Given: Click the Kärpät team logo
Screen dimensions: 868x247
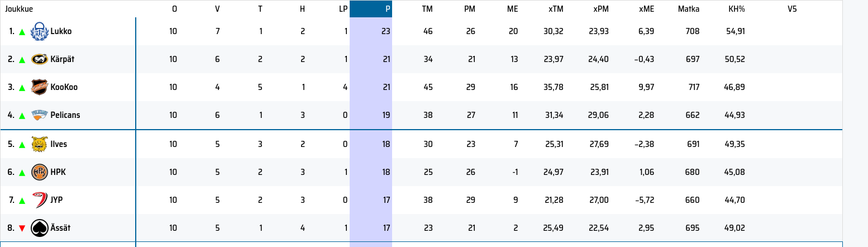Looking at the screenshot, I should 39,59.
